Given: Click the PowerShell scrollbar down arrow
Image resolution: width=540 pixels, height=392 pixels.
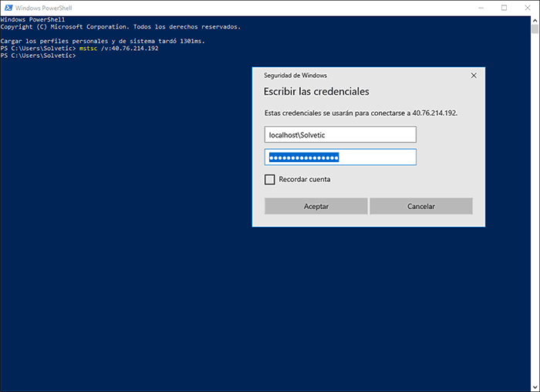Looking at the screenshot, I should [x=535, y=388].
